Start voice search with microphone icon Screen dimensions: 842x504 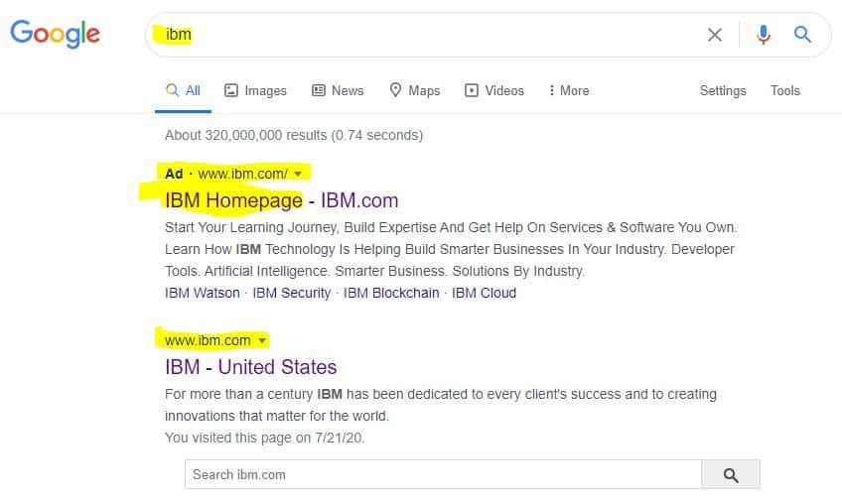pyautogui.click(x=763, y=35)
